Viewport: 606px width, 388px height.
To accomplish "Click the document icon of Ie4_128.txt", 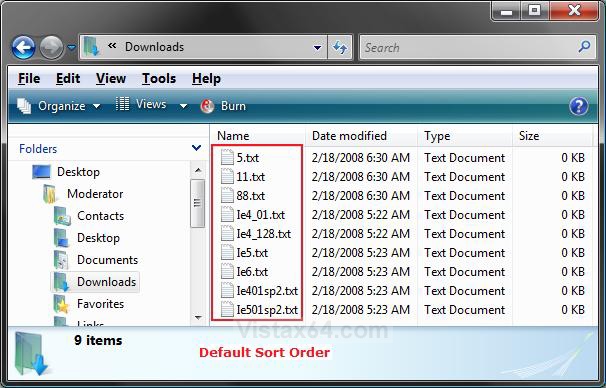I will pos(227,233).
